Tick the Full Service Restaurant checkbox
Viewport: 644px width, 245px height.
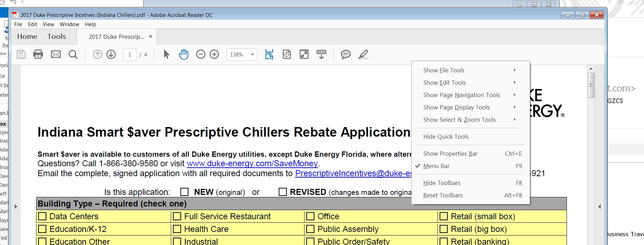pyautogui.click(x=177, y=216)
